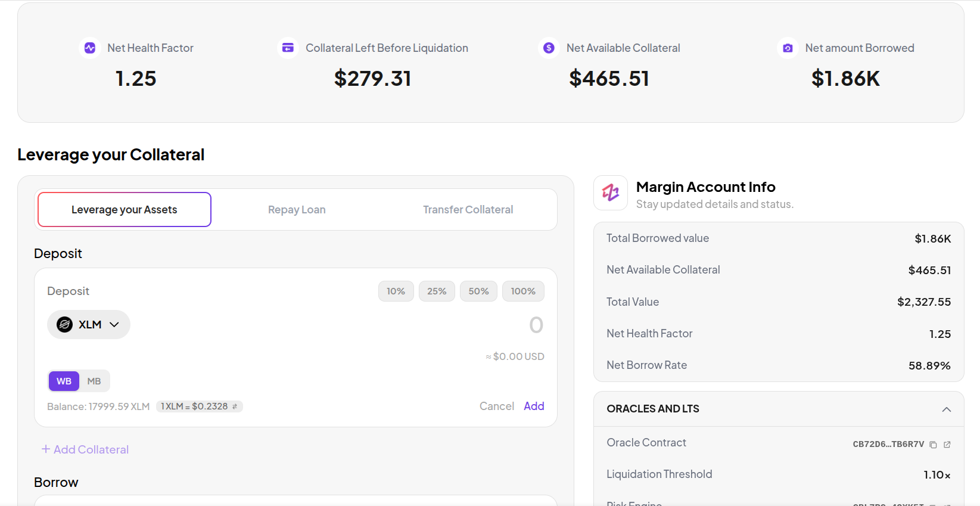Click the Total Value $2,327.55 amount
The height and width of the screenshot is (506, 980).
click(x=924, y=302)
